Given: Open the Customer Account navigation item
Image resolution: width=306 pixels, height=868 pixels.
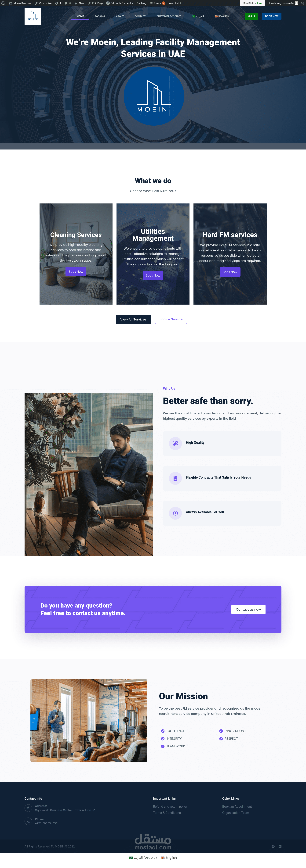Looking at the screenshot, I should (169, 16).
